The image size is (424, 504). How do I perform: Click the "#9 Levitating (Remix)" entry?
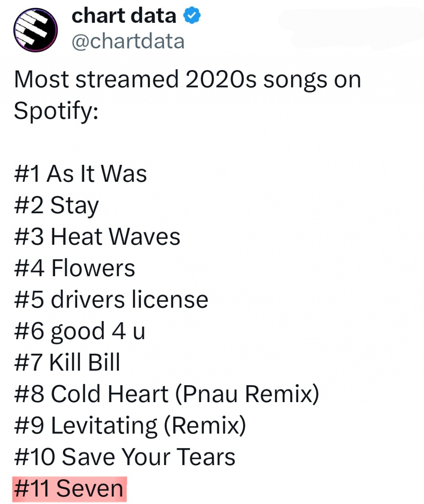130,425
